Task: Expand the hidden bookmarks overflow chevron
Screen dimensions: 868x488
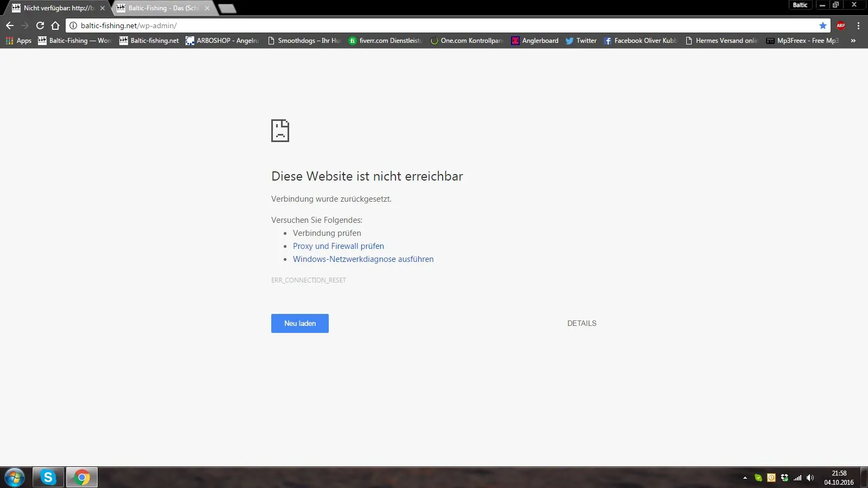Action: (x=853, y=41)
